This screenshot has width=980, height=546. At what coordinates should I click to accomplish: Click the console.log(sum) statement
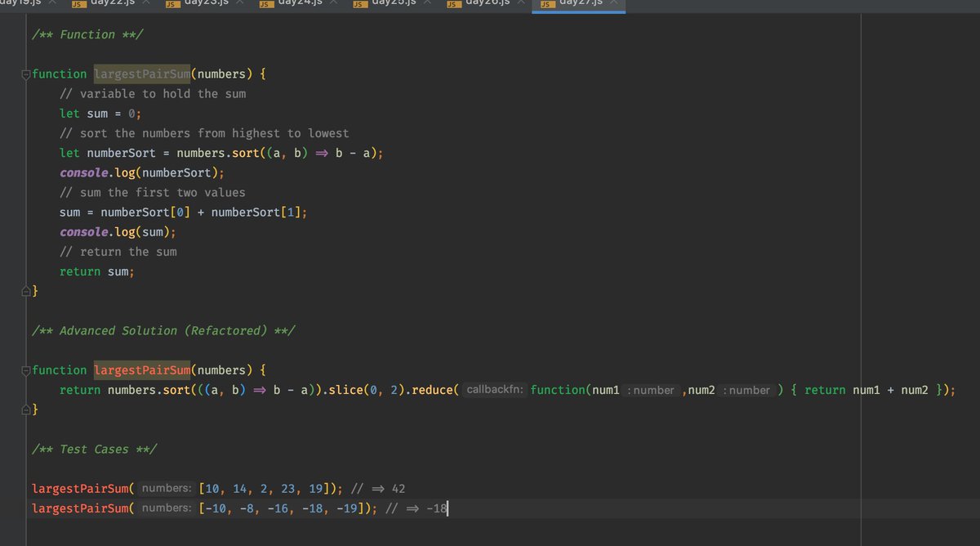pos(118,232)
